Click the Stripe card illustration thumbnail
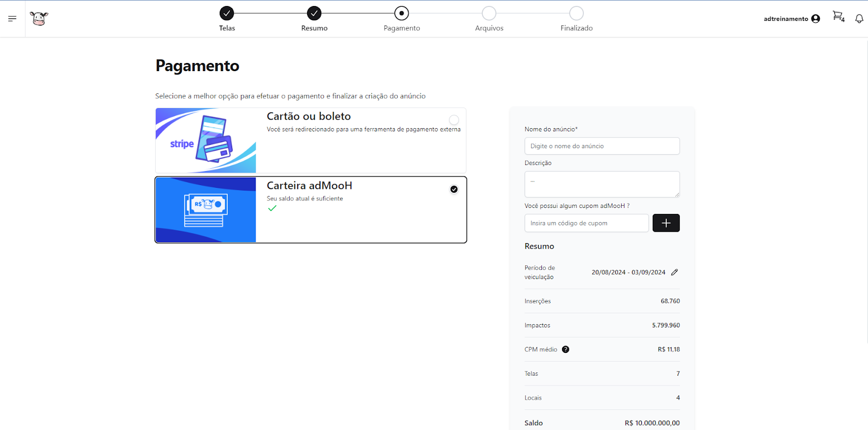This screenshot has width=868, height=430. [206, 140]
